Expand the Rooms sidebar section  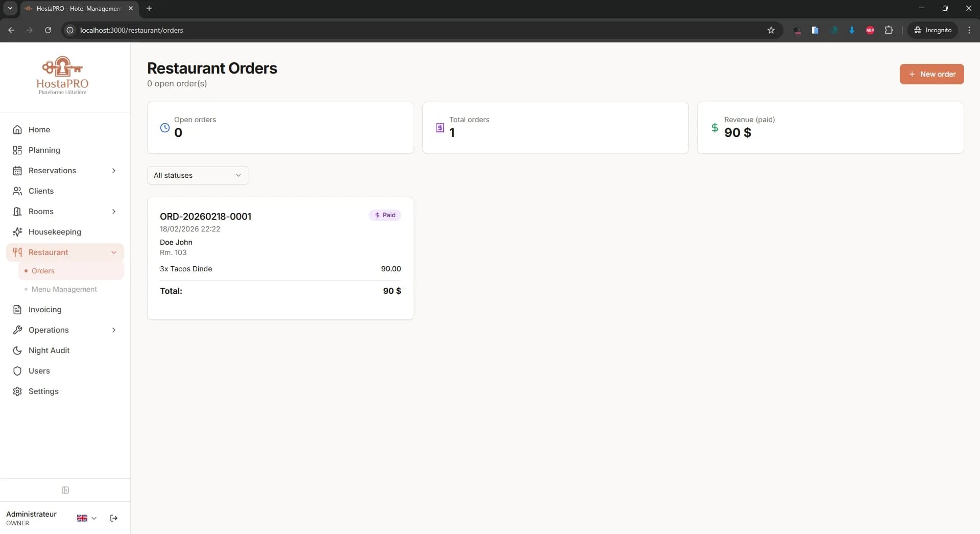click(x=113, y=211)
